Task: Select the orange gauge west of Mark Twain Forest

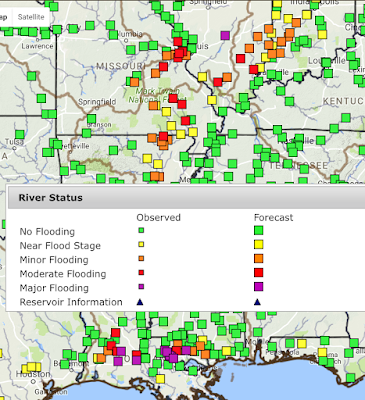Action: 134,82
